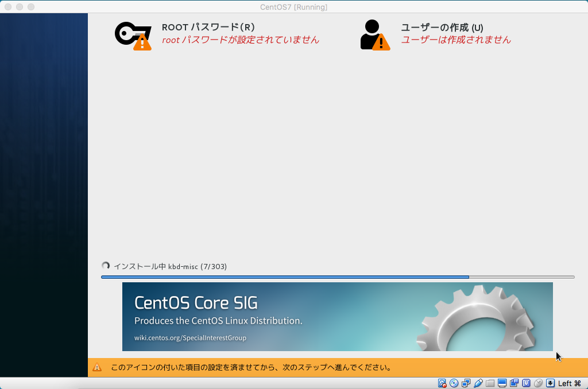Click the 'インストール中 kbd-misc (7/303)' status text
The image size is (588, 389).
[x=170, y=266]
